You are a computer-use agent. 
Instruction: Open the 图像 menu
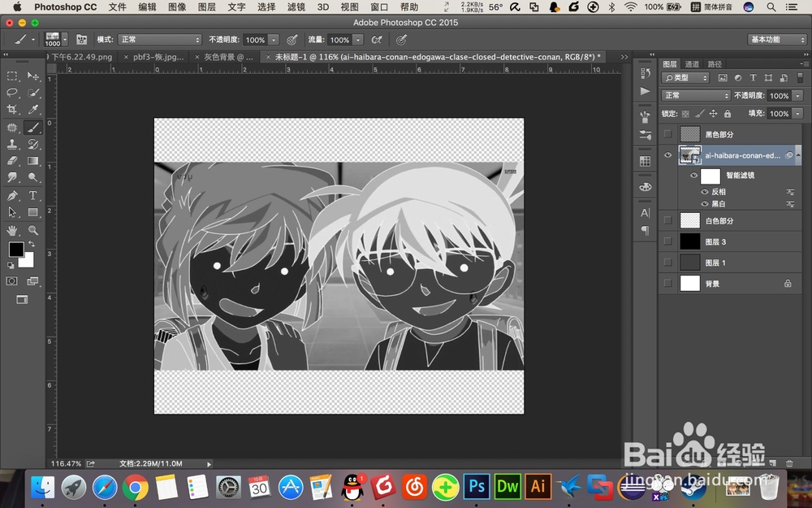(177, 7)
